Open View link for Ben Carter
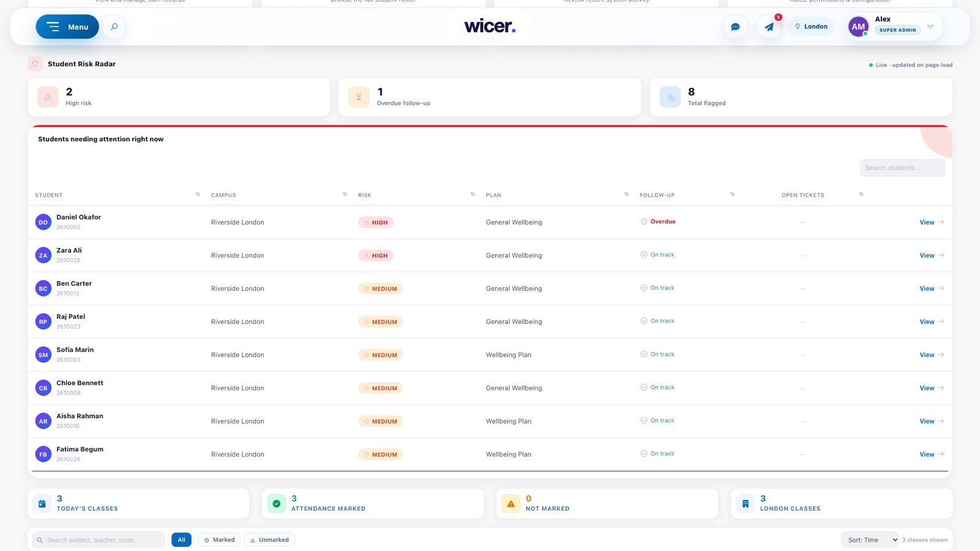Viewport: 980px width, 551px height. point(932,288)
